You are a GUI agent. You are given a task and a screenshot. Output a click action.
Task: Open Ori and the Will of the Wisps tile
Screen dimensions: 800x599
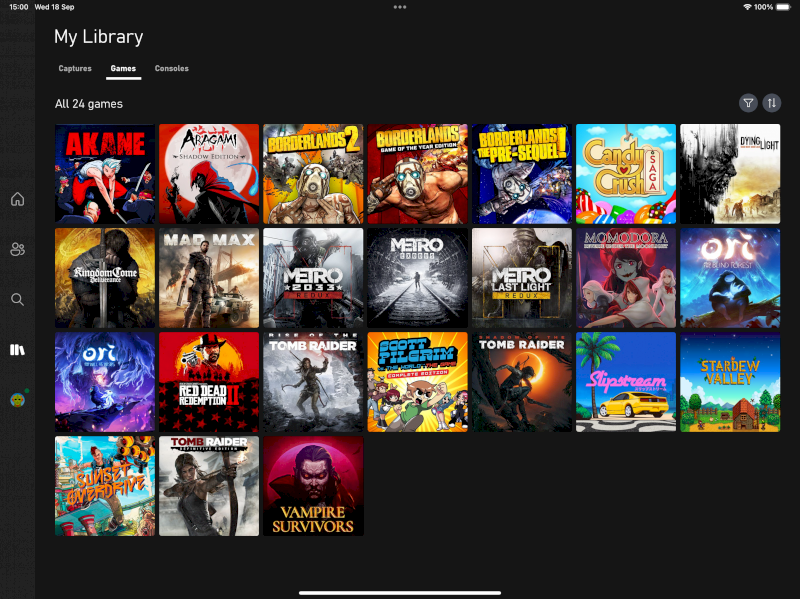[x=105, y=382]
